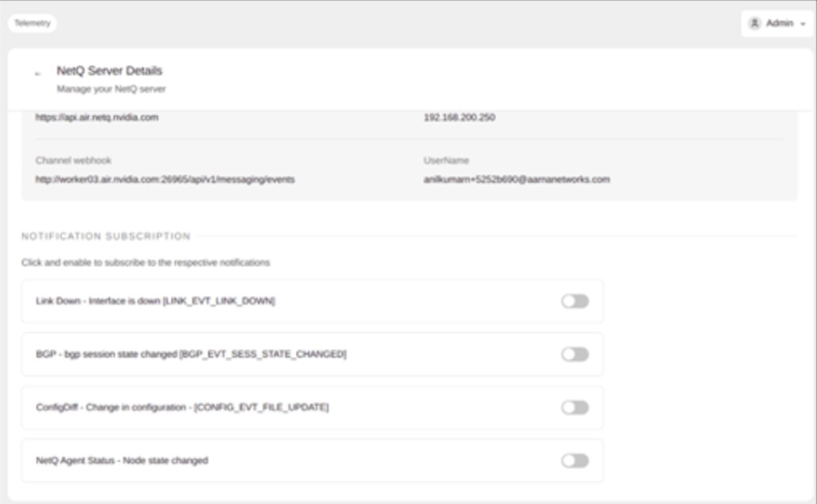Click the https://api.air.netq.nvidia.com URL text
Screen dimensions: 817x504
97,117
